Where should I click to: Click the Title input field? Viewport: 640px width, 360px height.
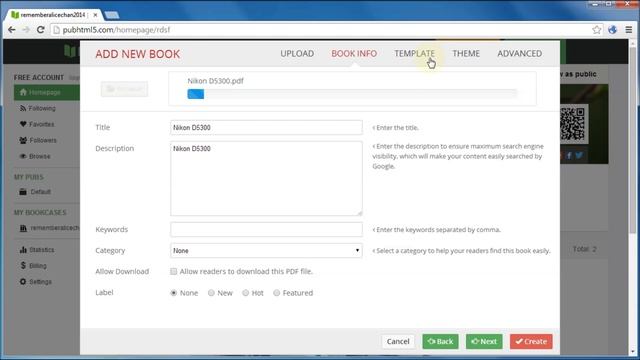[266, 127]
